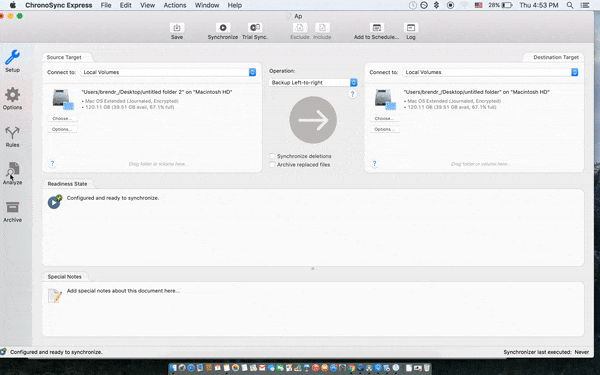Open the Rules panel in the sidebar
Viewport: 600px width, 375px height.
[12, 137]
